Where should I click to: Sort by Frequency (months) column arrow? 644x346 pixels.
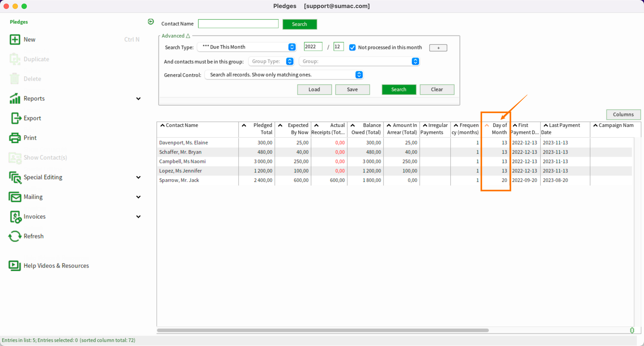[x=456, y=125]
